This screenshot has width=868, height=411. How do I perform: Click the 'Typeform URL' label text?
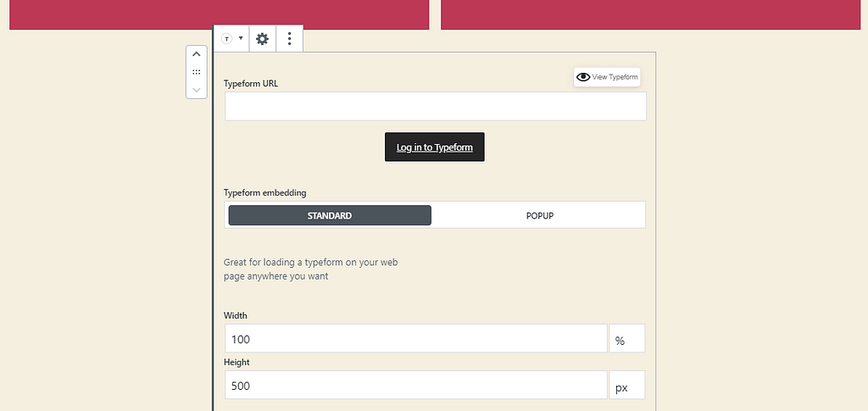coord(251,84)
